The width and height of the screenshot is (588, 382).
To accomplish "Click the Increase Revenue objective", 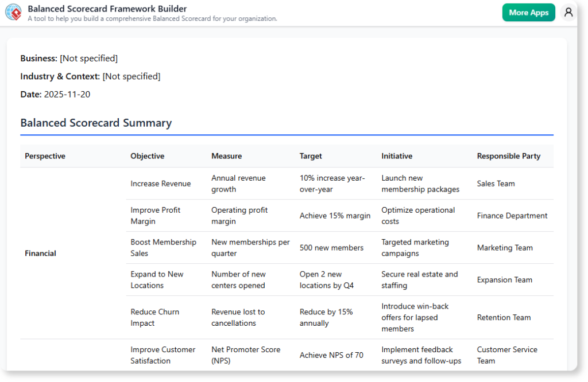I will click(160, 184).
